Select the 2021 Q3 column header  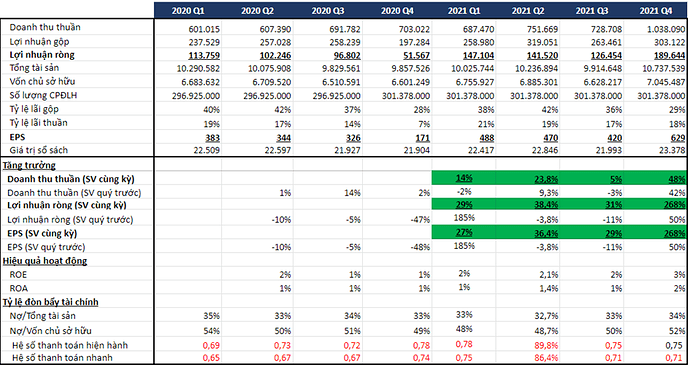coord(592,11)
